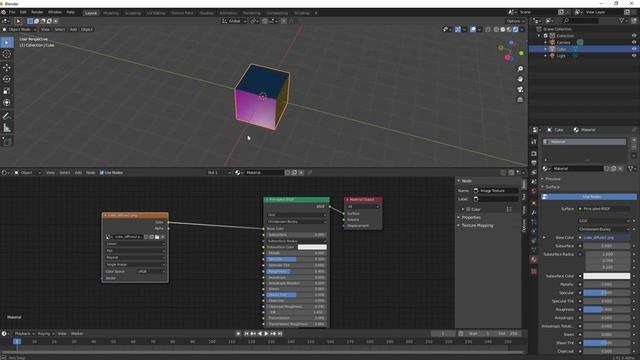Jump to the end frame button in timeline
The width and height of the screenshot is (640, 360).
pos(280,334)
